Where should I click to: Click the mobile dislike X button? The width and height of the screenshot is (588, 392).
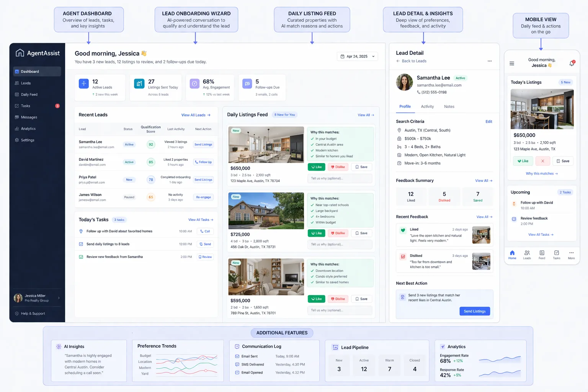coord(542,161)
